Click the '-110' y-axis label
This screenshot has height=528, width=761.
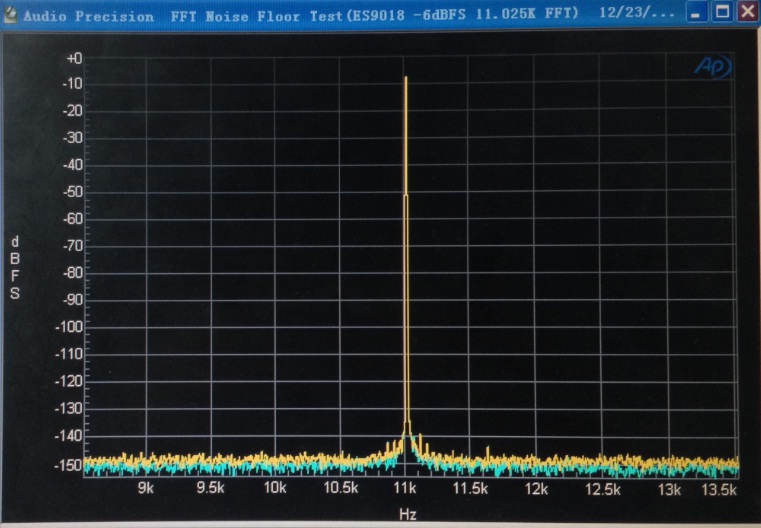69,354
